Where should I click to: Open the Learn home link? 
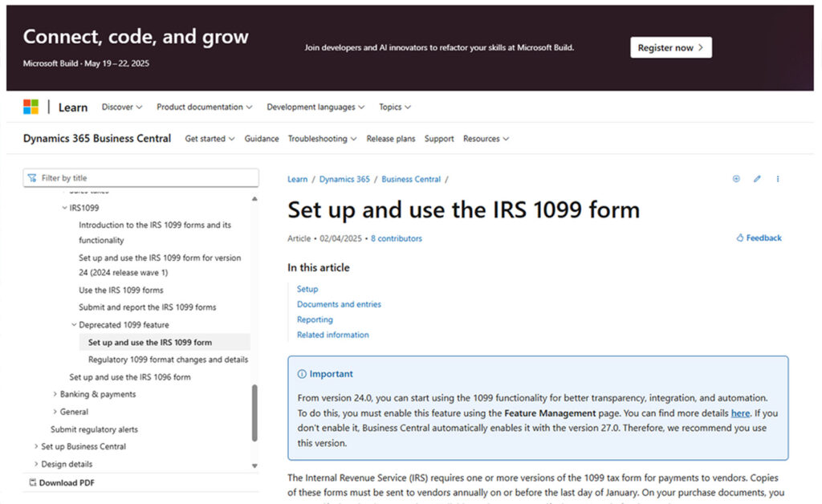[x=73, y=108]
